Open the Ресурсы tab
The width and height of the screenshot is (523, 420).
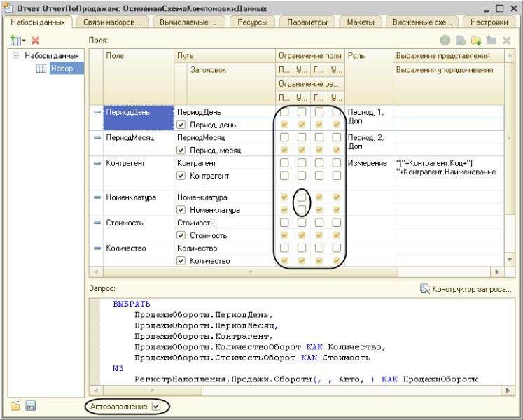pyautogui.click(x=251, y=22)
